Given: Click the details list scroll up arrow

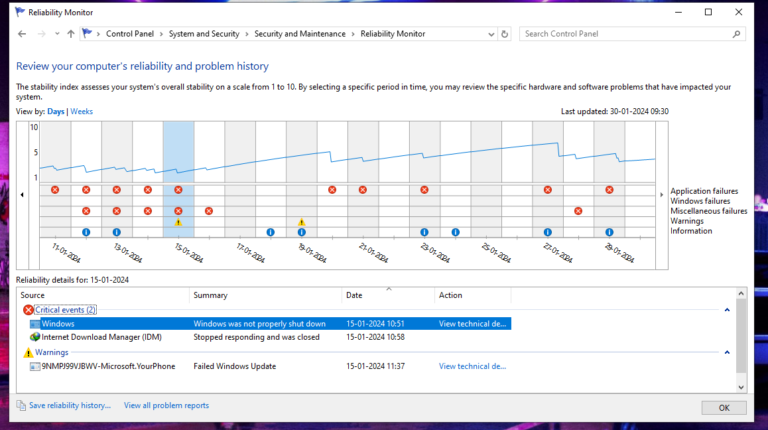Looking at the screenshot, I should point(741,293).
